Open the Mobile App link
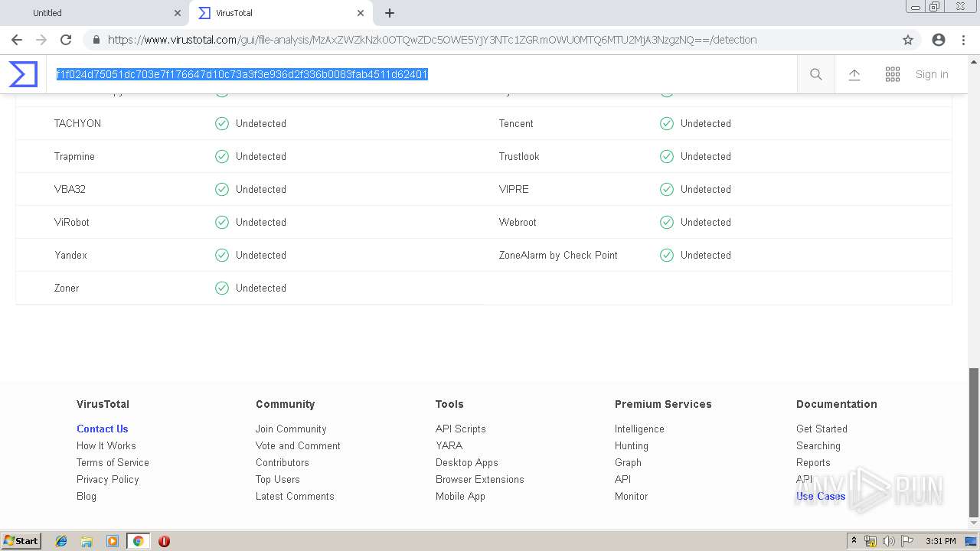 pos(460,496)
